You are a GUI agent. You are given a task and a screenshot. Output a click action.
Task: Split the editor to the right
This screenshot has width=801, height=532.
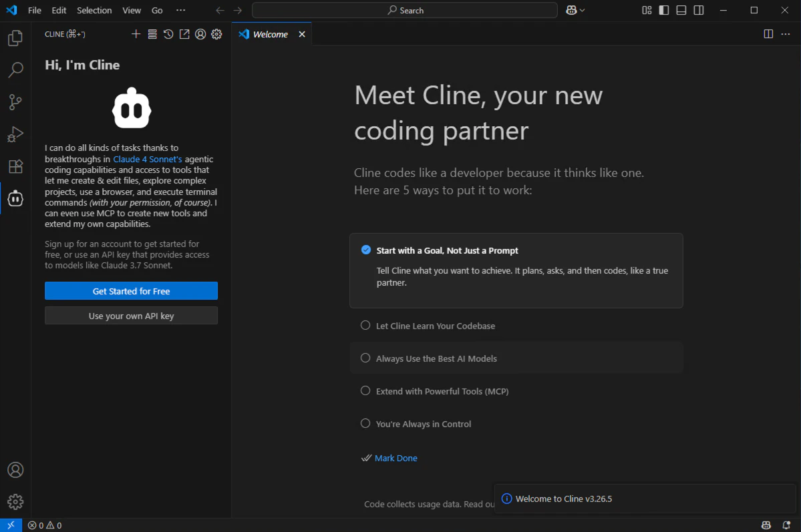click(768, 33)
